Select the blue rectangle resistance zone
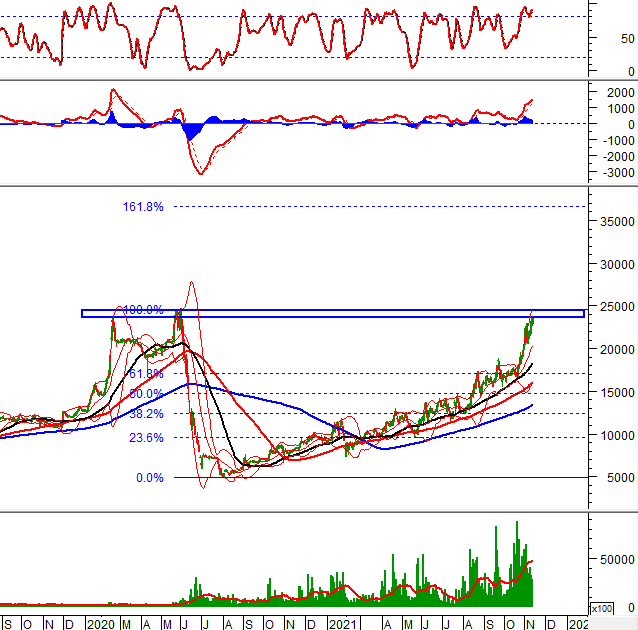 coord(331,314)
